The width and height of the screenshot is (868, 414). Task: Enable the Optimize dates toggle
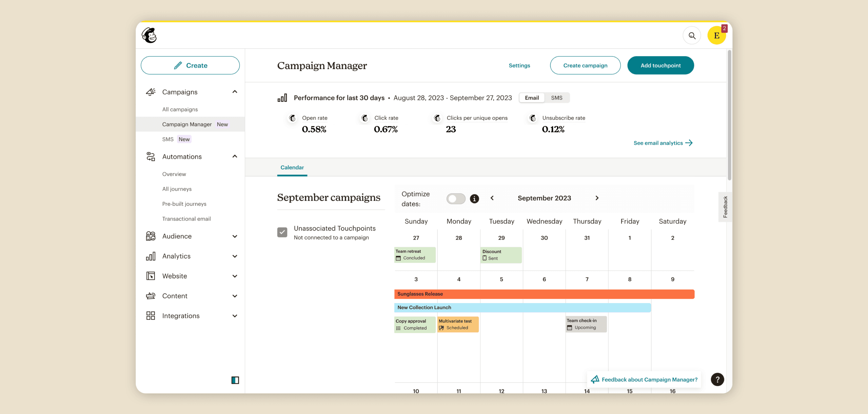tap(456, 199)
